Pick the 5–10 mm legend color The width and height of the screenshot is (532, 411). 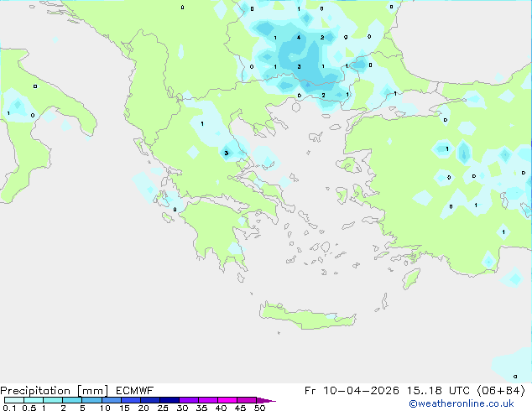(91, 400)
